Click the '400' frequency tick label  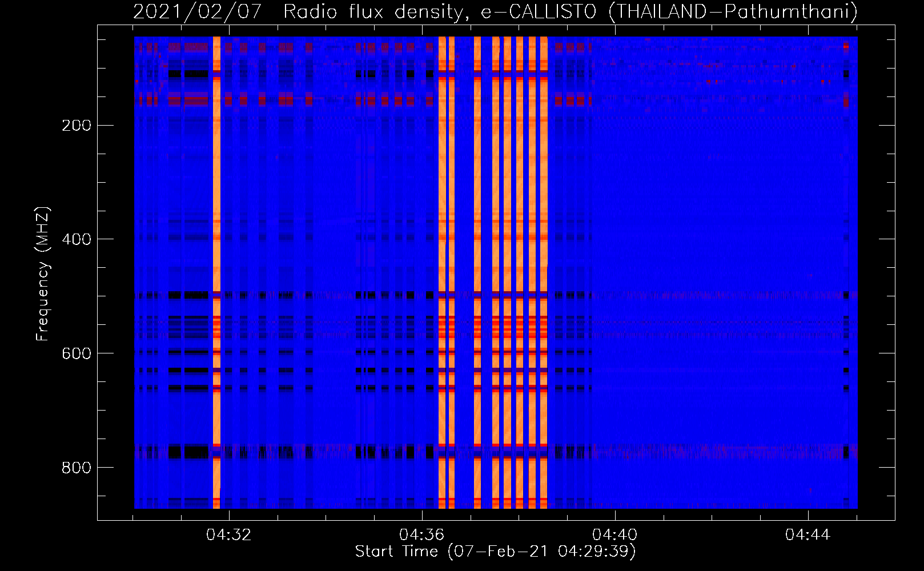point(76,239)
